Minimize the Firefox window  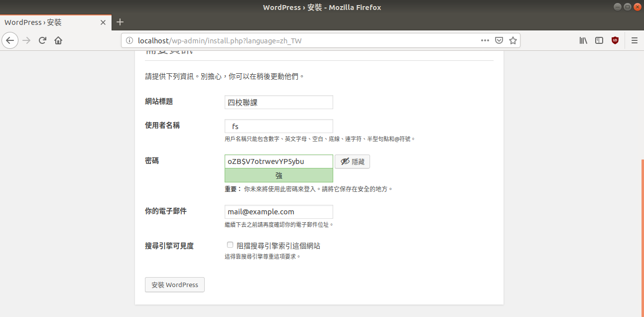coord(617,6)
